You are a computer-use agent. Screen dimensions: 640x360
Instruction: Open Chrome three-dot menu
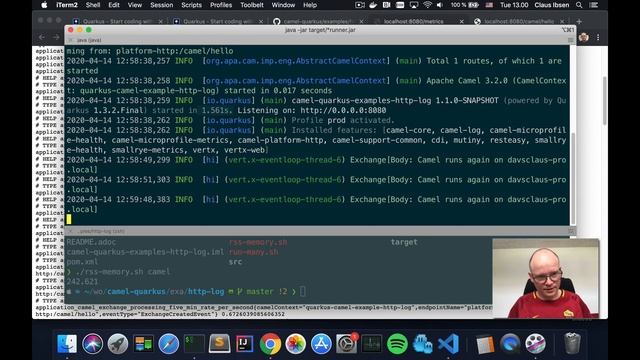tap(598, 37)
